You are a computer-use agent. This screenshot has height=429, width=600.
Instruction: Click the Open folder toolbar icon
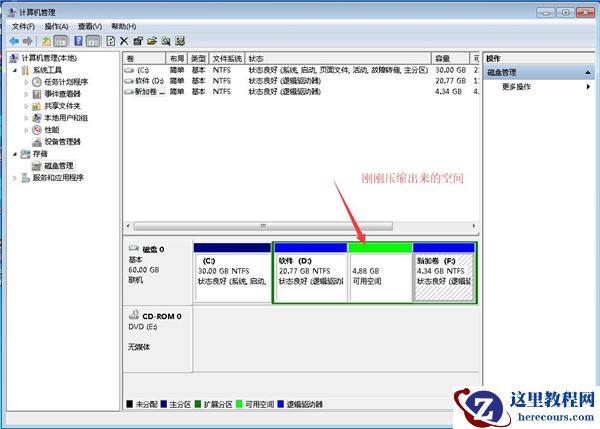click(152, 41)
